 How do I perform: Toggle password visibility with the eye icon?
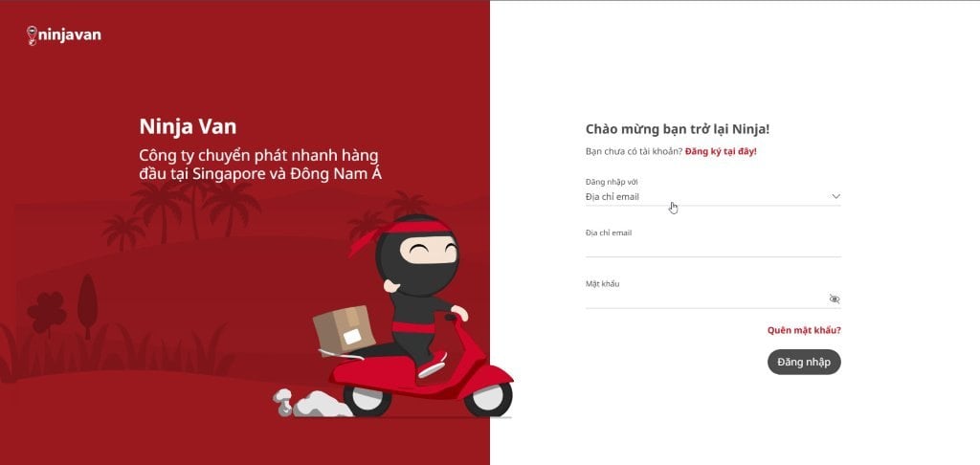pyautogui.click(x=835, y=299)
